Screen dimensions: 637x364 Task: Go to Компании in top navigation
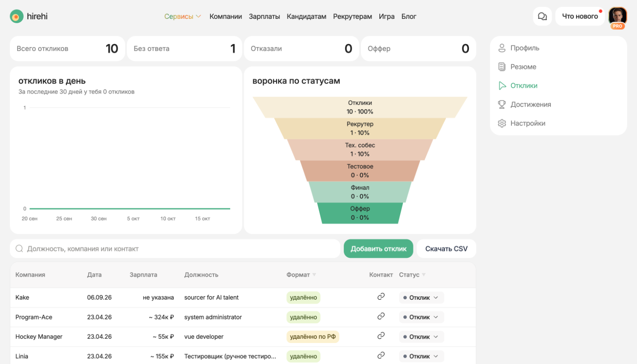point(226,17)
